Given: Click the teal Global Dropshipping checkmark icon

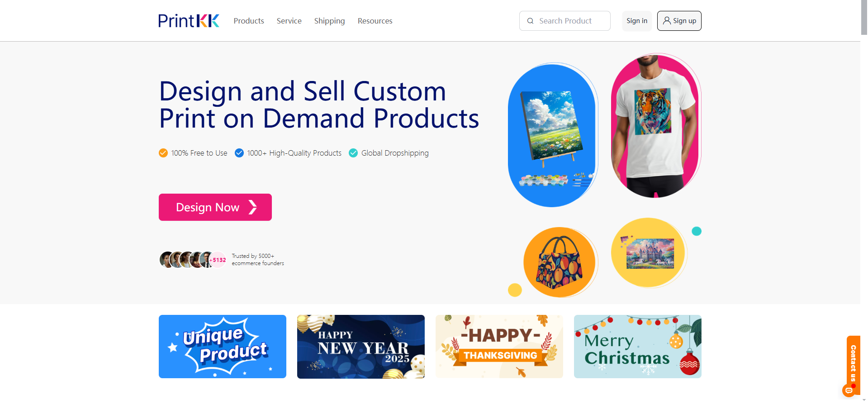Looking at the screenshot, I should [x=353, y=153].
